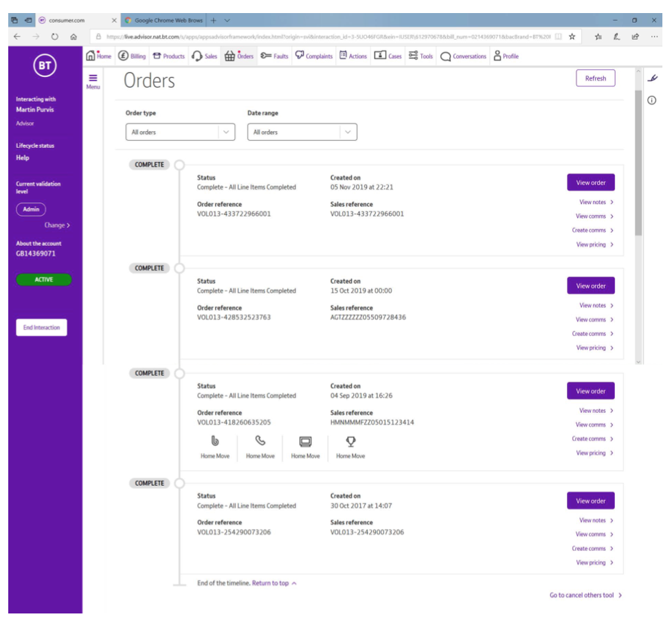Click account number GB14369071
Screen dimensions: 672x632
36,253
